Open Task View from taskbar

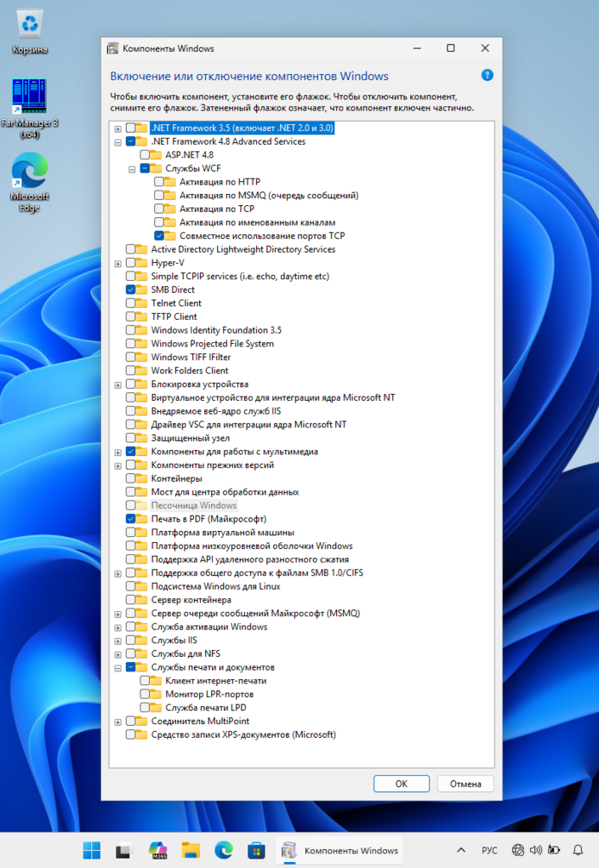coord(124,850)
